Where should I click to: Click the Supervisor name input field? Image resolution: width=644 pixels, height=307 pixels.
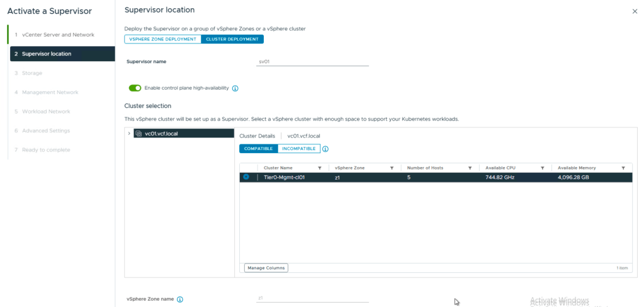(313, 62)
